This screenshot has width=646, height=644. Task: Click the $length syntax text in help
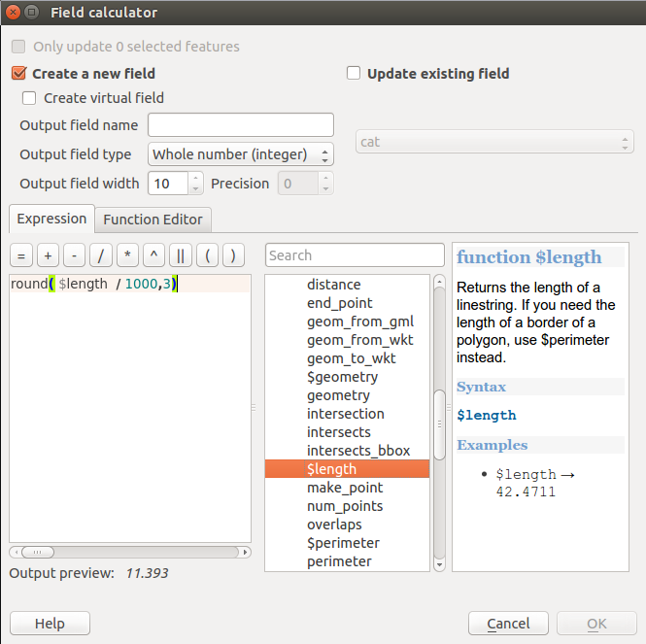pos(486,416)
